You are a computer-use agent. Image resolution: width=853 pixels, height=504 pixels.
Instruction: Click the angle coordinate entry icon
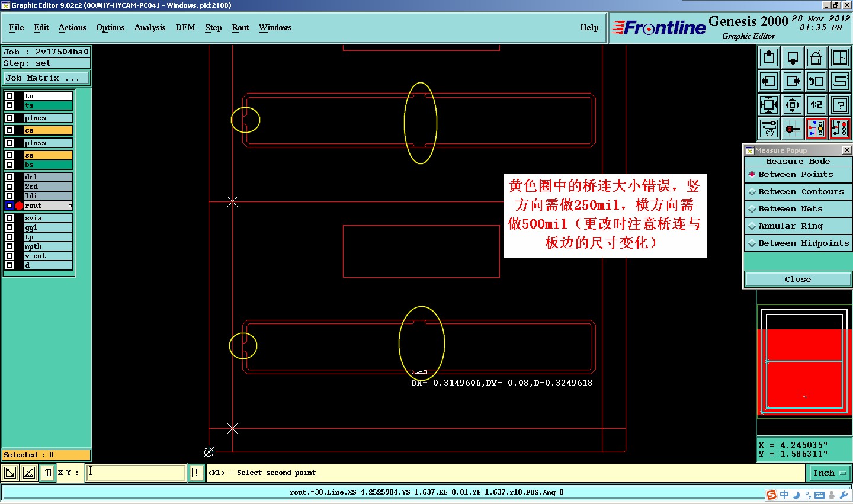coord(28,473)
